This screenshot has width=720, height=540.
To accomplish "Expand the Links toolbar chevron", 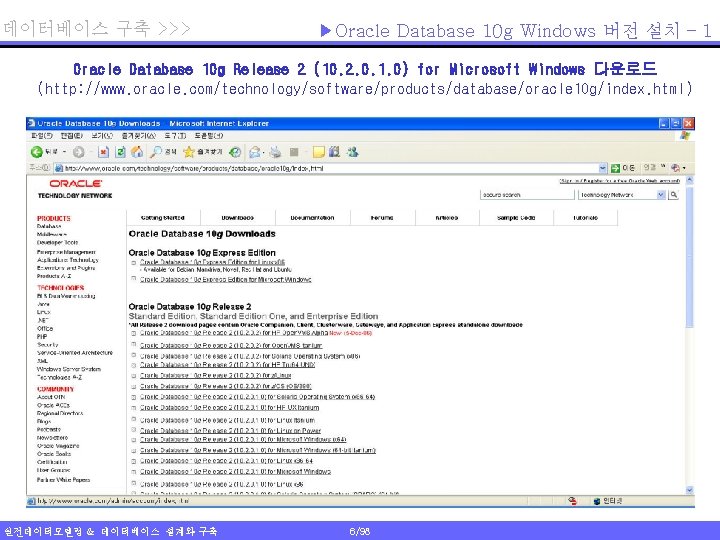I will [663, 167].
